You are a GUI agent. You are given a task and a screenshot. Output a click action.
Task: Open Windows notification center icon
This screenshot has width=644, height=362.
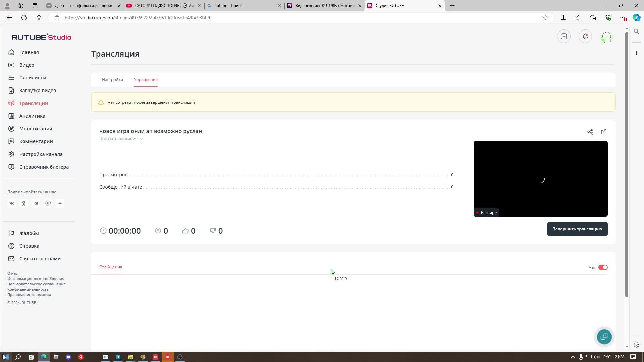633,357
